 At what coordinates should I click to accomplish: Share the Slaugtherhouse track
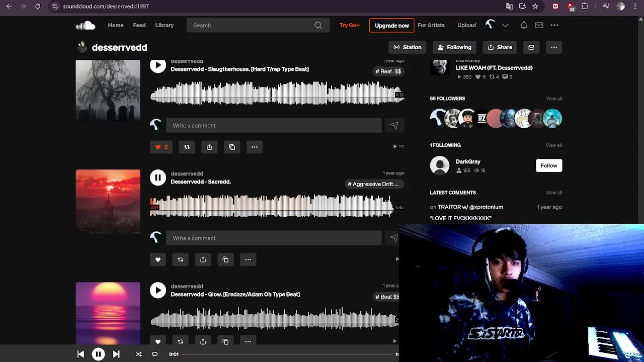(209, 147)
